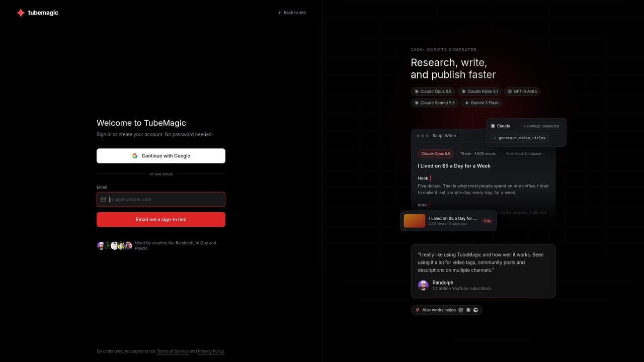Click the icon in Claude Sonnet 5.5 chip
The width and height of the screenshot is (644, 362).
click(x=417, y=103)
